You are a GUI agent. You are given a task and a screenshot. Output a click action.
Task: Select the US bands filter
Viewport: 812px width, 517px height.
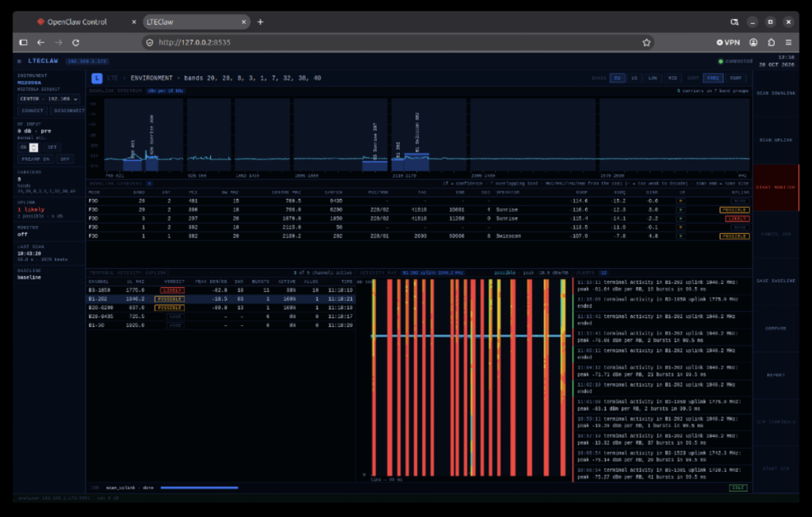pos(634,79)
